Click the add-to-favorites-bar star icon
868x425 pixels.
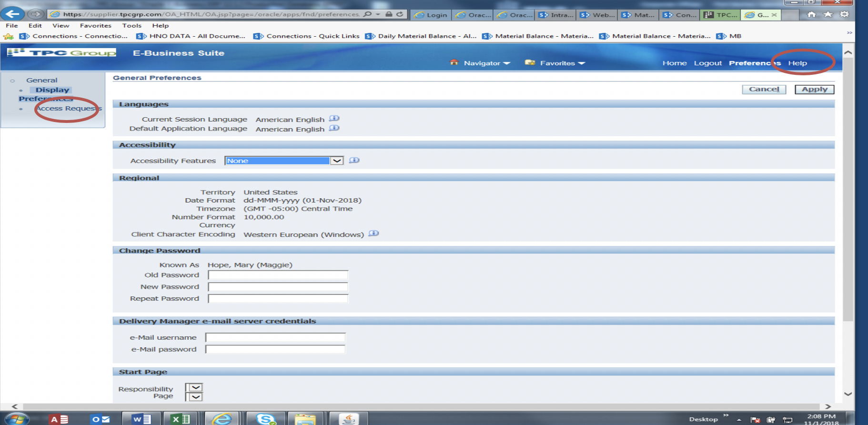pos(9,36)
